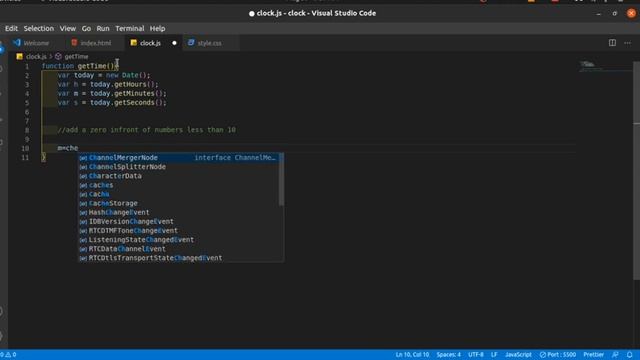Click the Ln 10, Col 10 status
The height and width of the screenshot is (360, 640).
[x=412, y=355]
